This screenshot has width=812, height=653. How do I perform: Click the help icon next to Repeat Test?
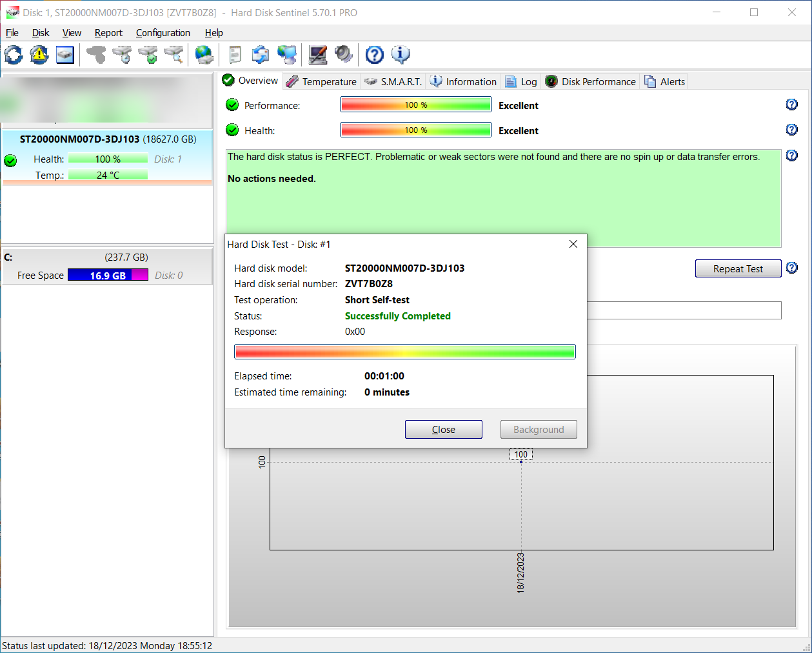click(x=792, y=268)
